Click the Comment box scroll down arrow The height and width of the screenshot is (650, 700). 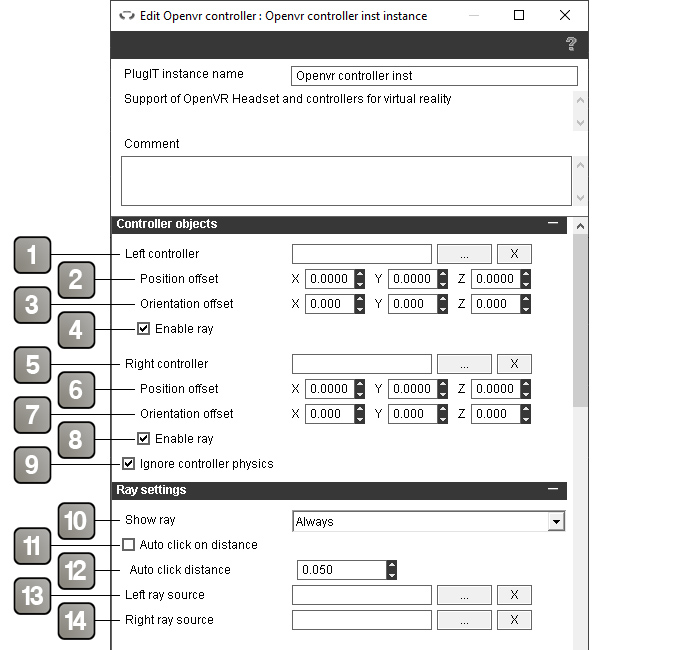[x=580, y=197]
